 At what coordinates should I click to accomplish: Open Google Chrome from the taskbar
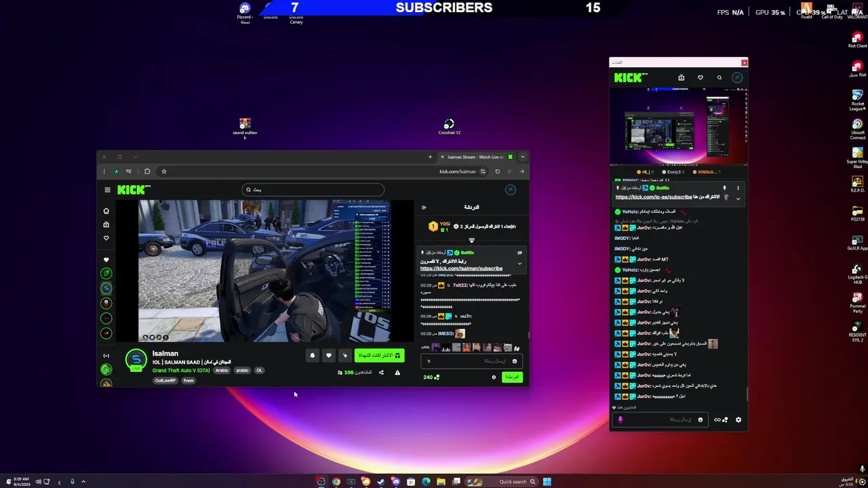[336, 482]
